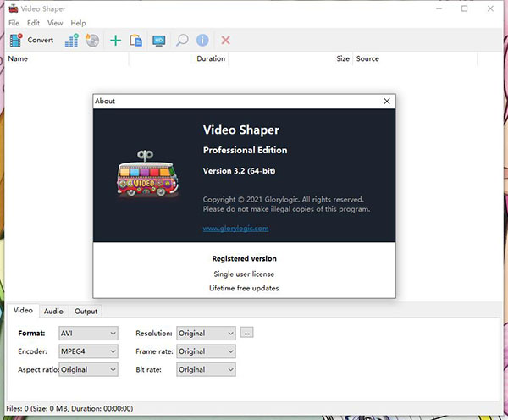508x420 pixels.
Task: Expand the Aspect ratio dropdown
Action: 88,370
